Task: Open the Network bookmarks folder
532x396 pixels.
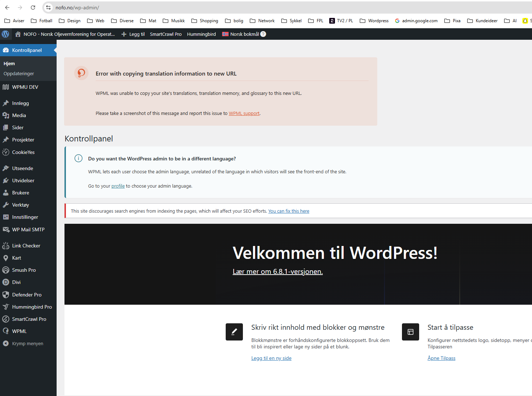Action: [262, 21]
